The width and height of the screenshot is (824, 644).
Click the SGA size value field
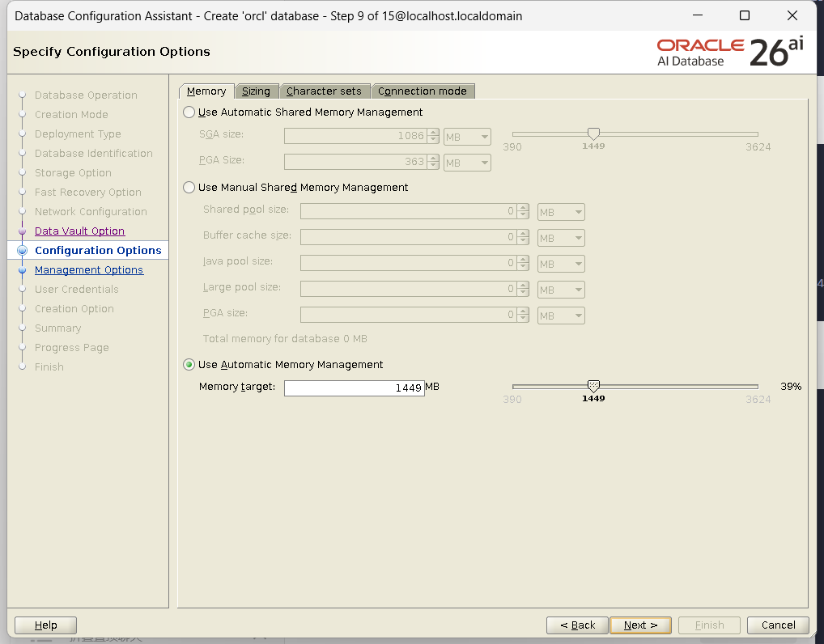pos(356,136)
